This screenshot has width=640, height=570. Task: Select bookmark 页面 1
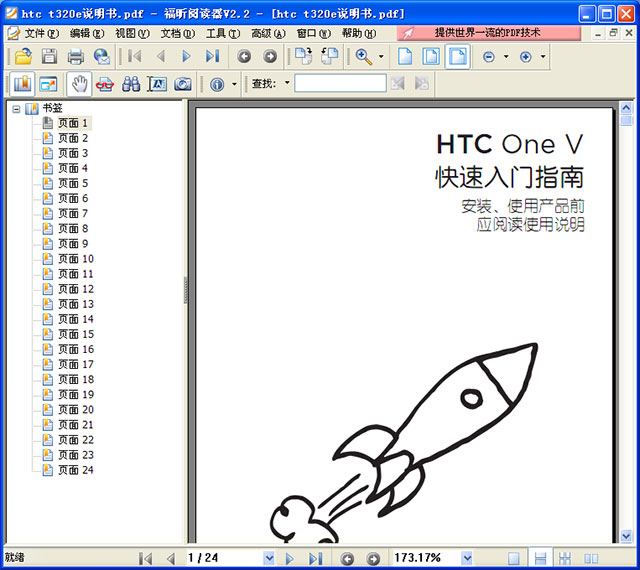click(x=73, y=123)
